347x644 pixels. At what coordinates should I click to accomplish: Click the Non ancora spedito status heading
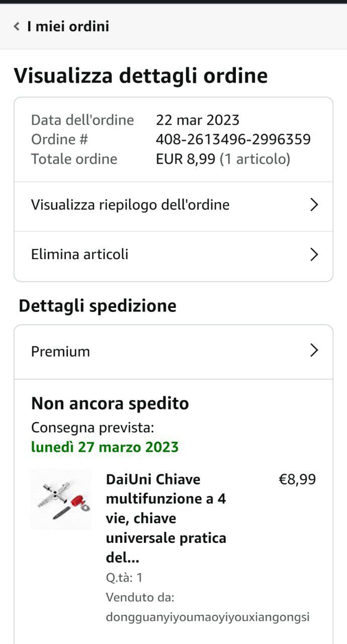pyautogui.click(x=110, y=404)
